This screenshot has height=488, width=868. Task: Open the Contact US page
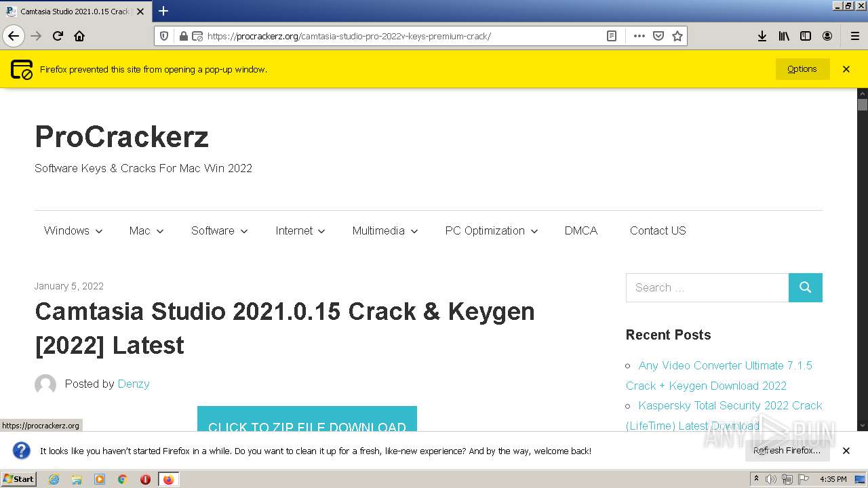(x=658, y=230)
